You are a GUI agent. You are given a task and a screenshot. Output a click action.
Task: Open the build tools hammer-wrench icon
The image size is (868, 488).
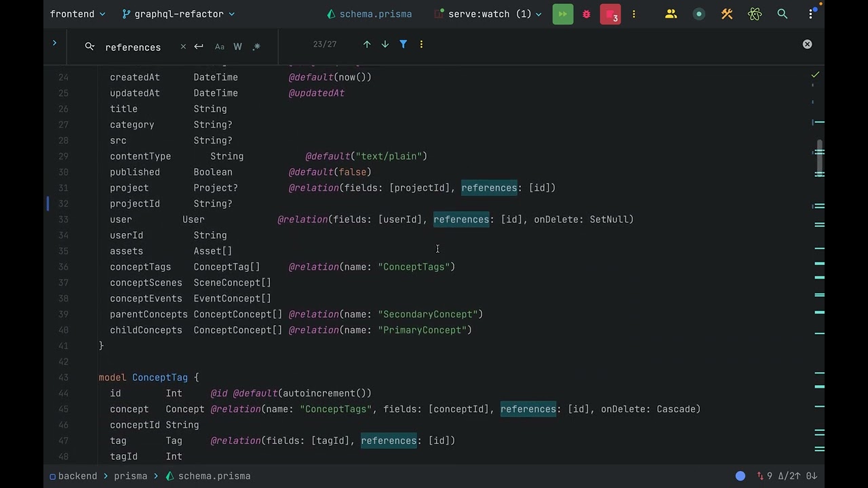[727, 14]
